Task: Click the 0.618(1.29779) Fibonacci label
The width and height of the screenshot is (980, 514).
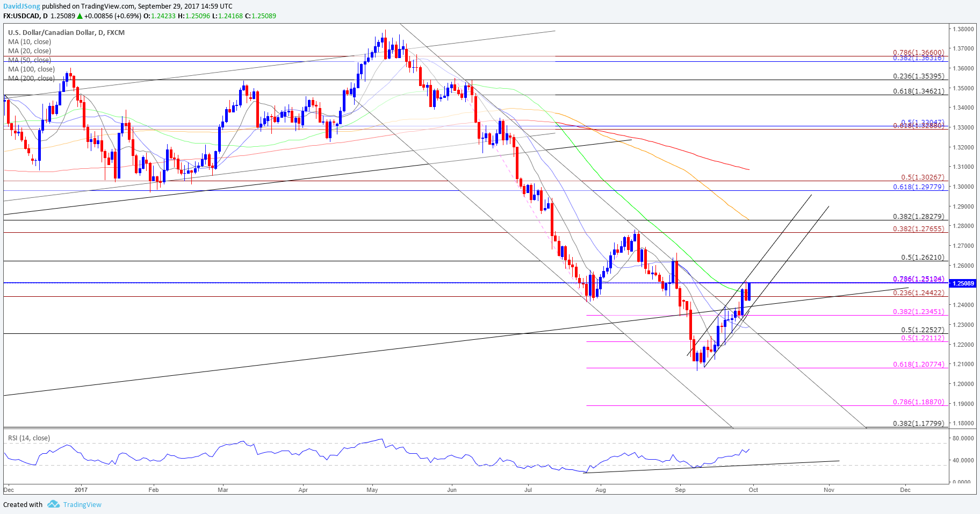Action: 918,187
